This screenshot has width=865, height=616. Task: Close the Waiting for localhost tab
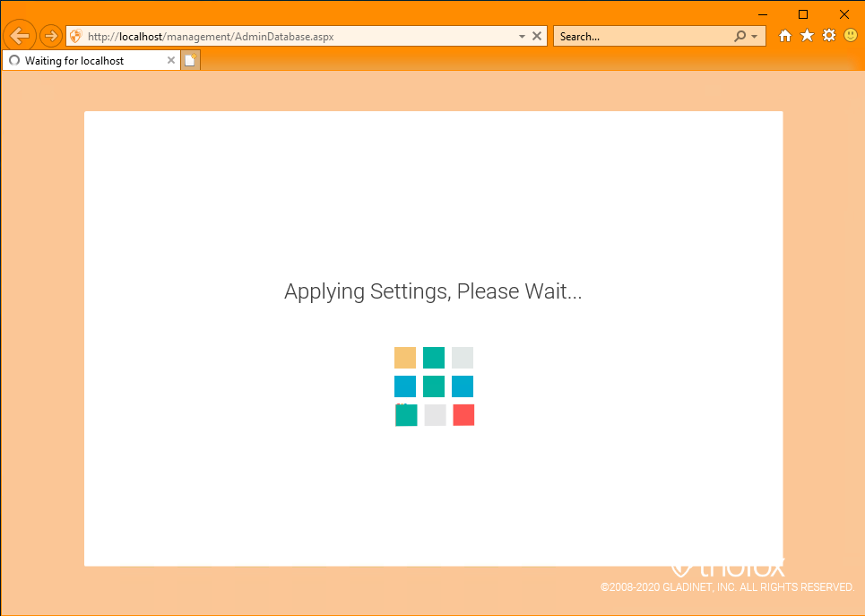171,60
